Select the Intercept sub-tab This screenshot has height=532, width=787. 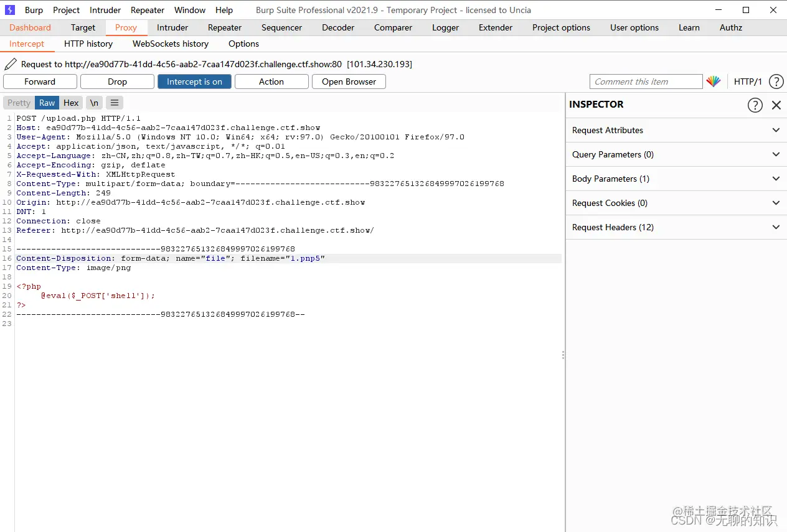[27, 44]
